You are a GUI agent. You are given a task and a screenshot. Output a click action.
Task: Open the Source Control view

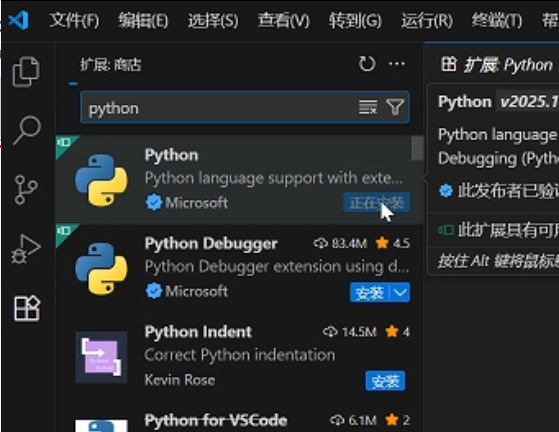pyautogui.click(x=26, y=190)
